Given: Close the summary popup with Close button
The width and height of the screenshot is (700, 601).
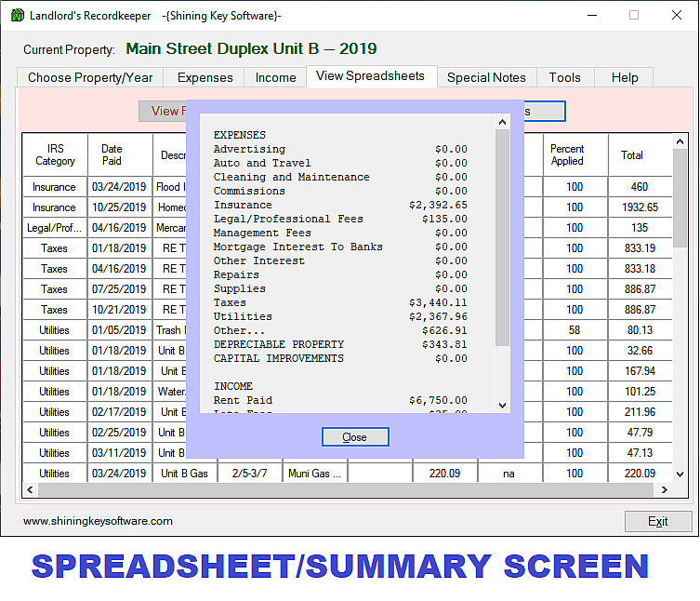Looking at the screenshot, I should 355,436.
